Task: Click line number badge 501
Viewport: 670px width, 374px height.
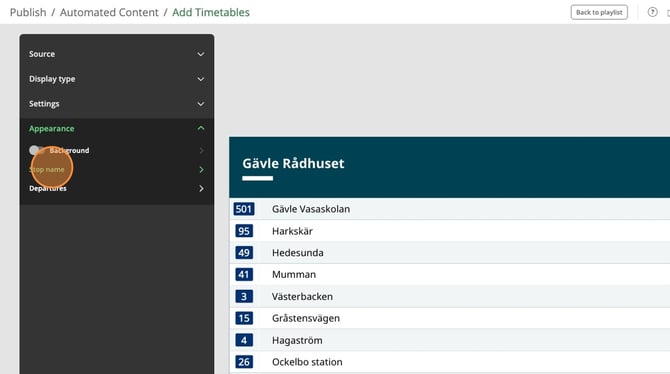Action: 244,209
